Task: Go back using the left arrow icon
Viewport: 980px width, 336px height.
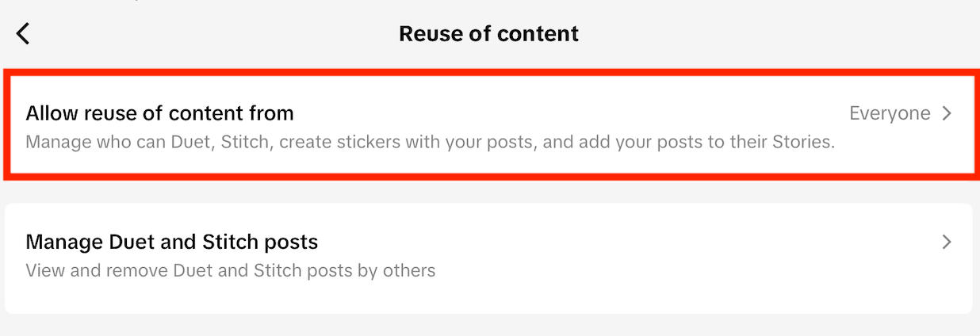Action: pos(23,33)
